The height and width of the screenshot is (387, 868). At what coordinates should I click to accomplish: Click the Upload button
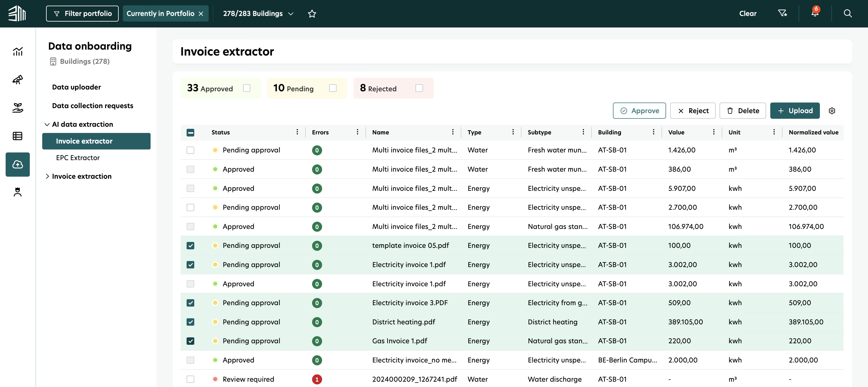click(x=794, y=111)
